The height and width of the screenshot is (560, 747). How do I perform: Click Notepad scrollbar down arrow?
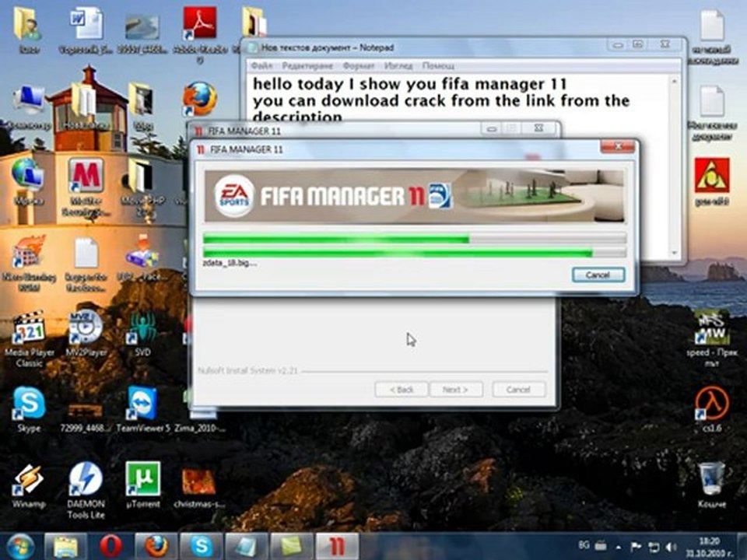[x=674, y=253]
